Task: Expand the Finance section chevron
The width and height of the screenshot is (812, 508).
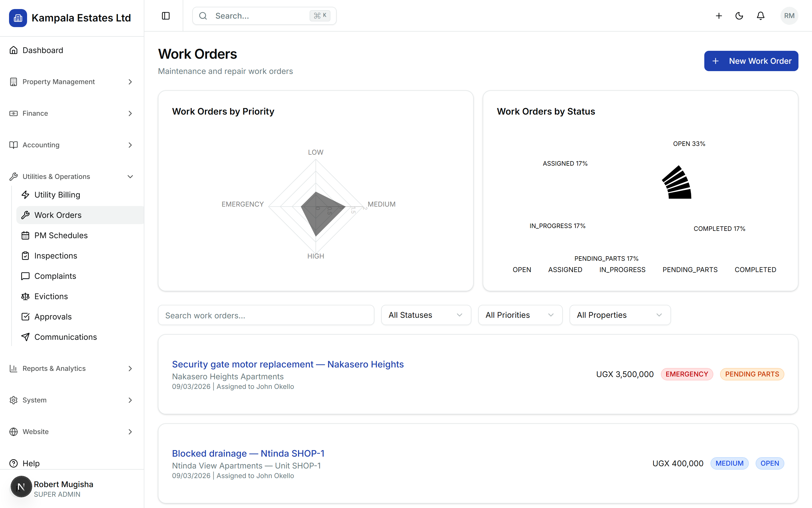Action: pyautogui.click(x=130, y=113)
